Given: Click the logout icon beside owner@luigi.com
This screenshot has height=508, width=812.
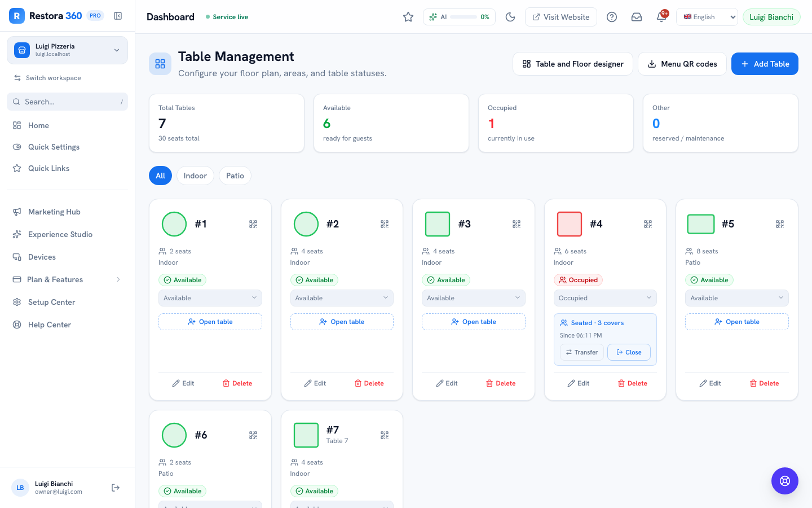Looking at the screenshot, I should pos(116,488).
